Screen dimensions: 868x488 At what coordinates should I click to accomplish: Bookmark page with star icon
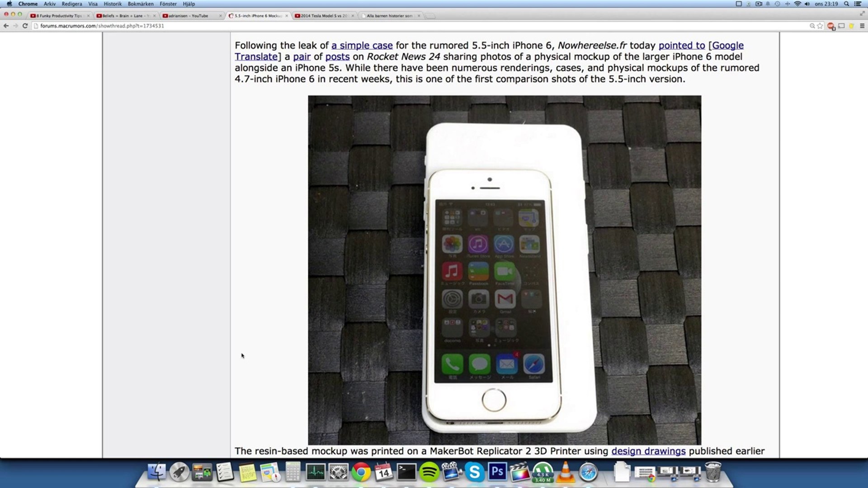tap(820, 26)
